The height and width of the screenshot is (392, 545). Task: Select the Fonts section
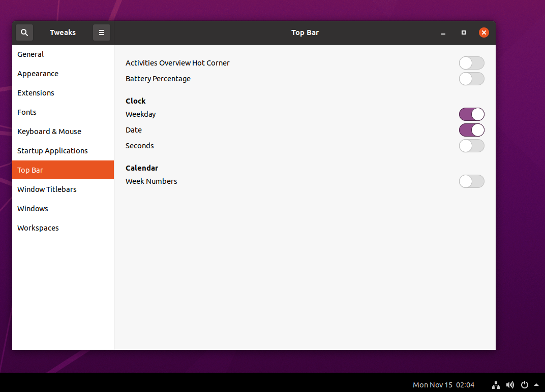pyautogui.click(x=26, y=112)
